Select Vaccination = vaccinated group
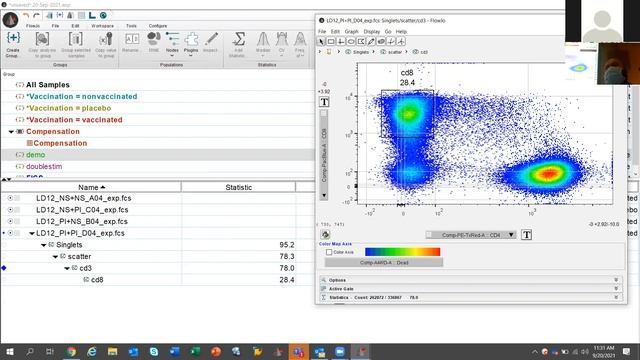The image size is (640, 360). tap(74, 120)
